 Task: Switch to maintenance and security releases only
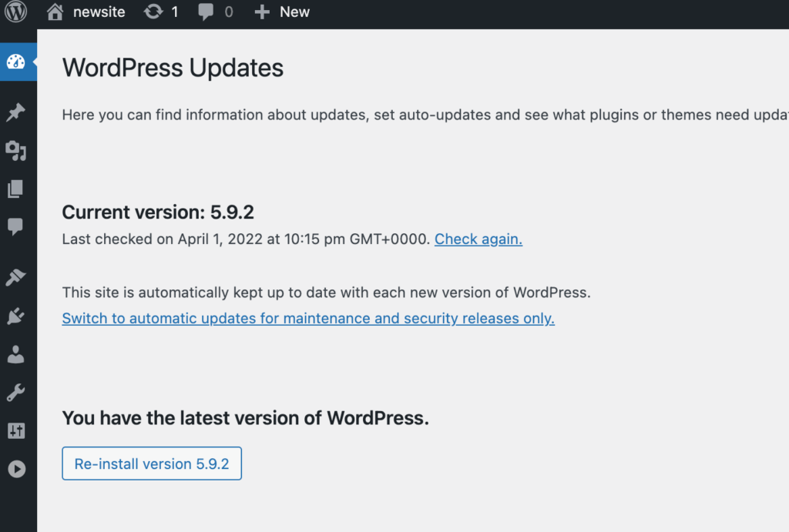308,318
